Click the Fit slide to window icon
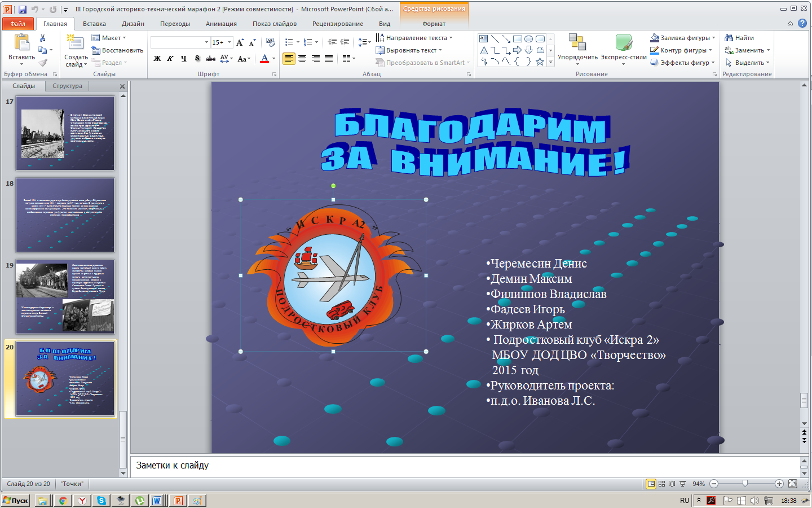 (793, 484)
